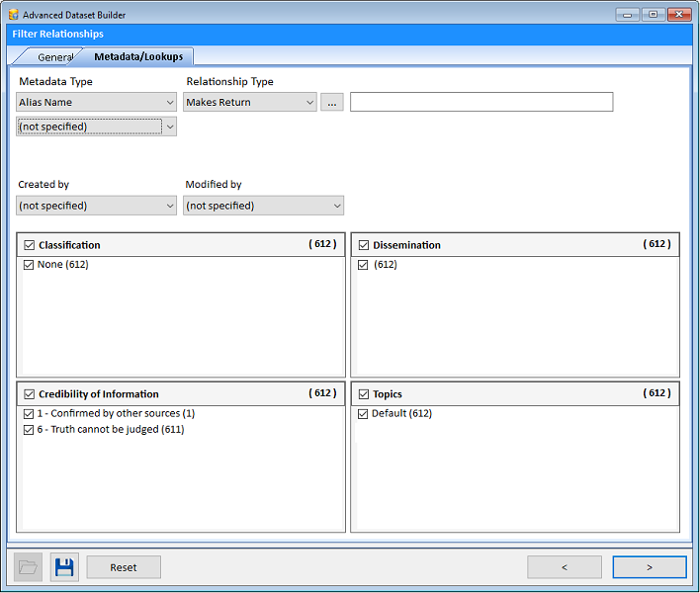Open the Modified by dropdown
This screenshot has width=700, height=593.
(x=263, y=206)
